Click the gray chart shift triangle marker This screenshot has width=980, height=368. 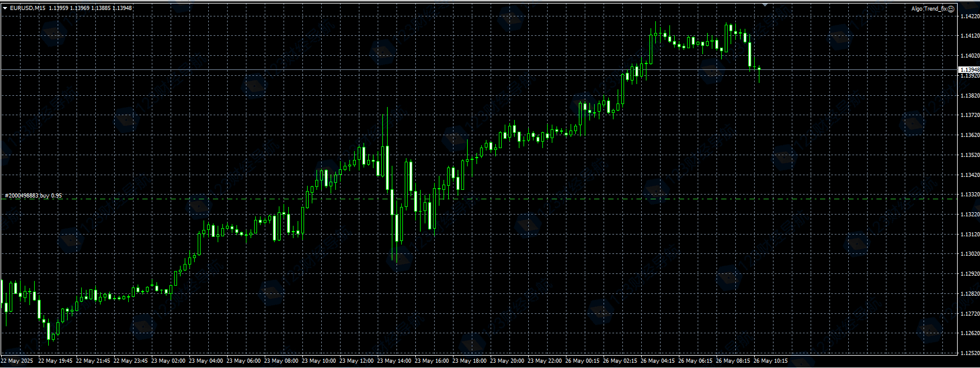pyautogui.click(x=765, y=4)
